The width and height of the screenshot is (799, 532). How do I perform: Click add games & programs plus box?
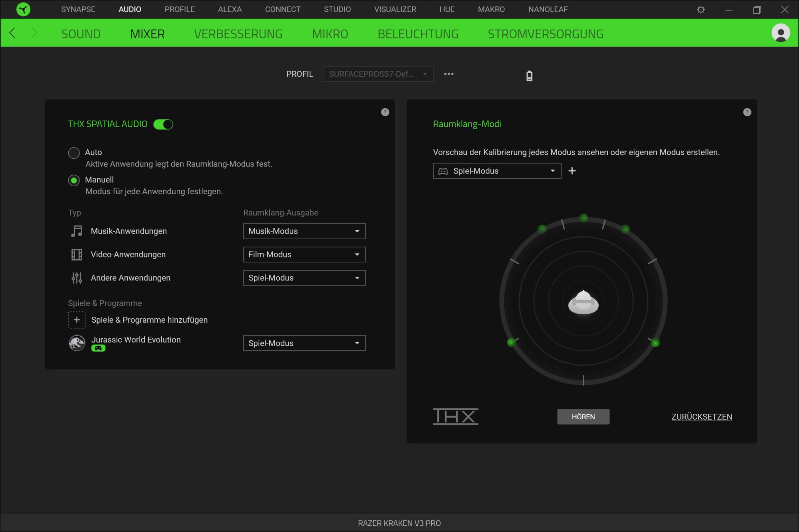point(77,320)
